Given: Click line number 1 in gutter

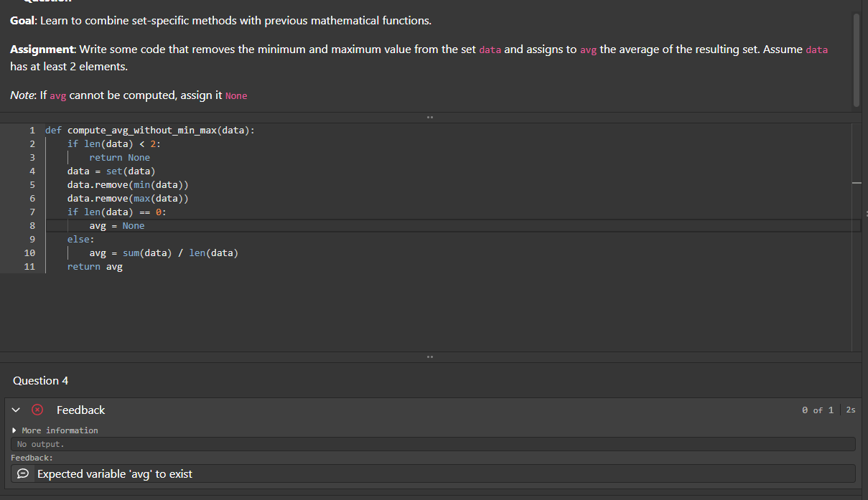Looking at the screenshot, I should click(x=32, y=131).
